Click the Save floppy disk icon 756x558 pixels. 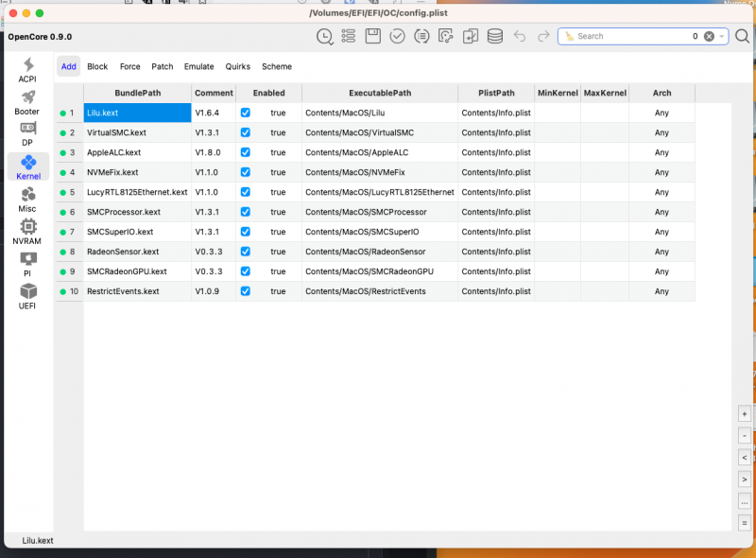pyautogui.click(x=373, y=36)
